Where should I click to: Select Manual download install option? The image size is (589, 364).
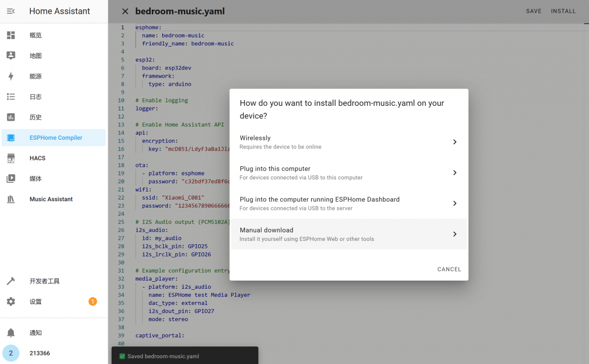349,234
